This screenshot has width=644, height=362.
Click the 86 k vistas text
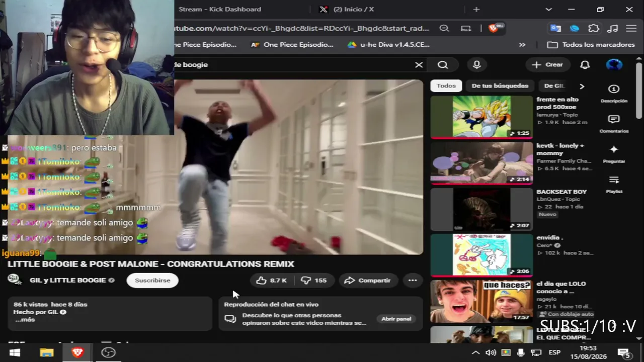(30, 304)
